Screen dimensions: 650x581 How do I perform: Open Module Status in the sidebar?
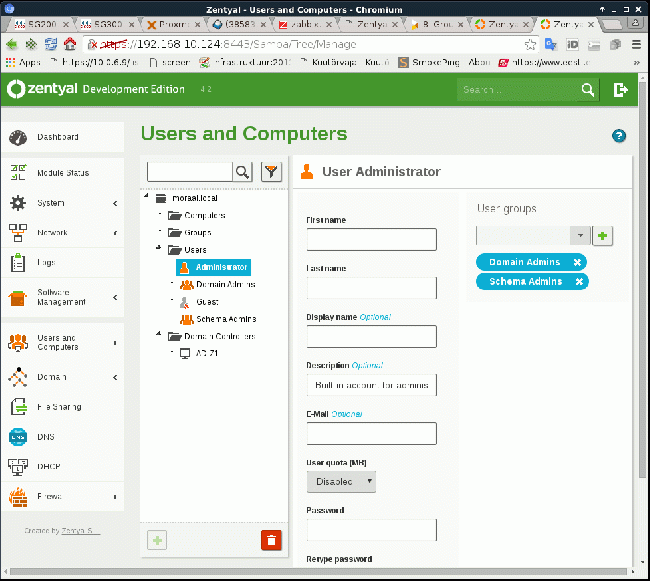[x=63, y=173]
